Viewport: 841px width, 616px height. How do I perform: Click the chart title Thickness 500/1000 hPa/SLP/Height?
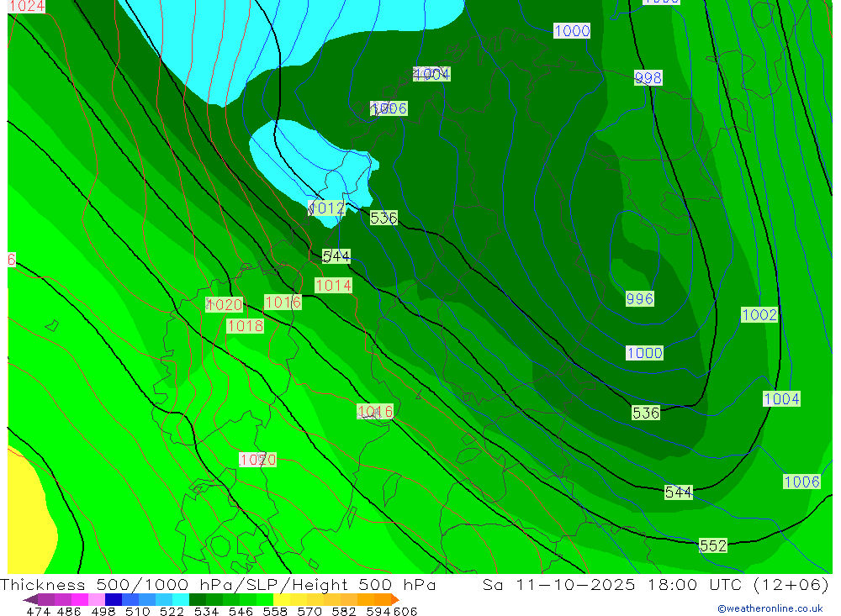(x=218, y=584)
